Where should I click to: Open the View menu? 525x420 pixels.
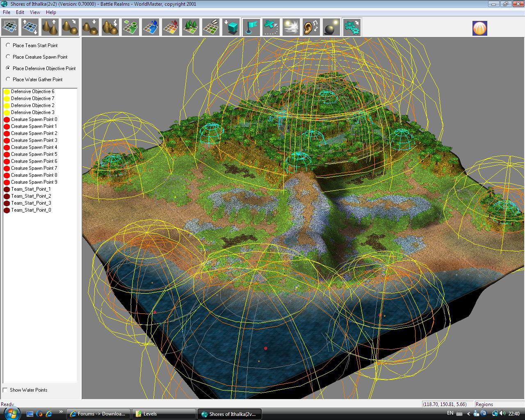point(35,12)
